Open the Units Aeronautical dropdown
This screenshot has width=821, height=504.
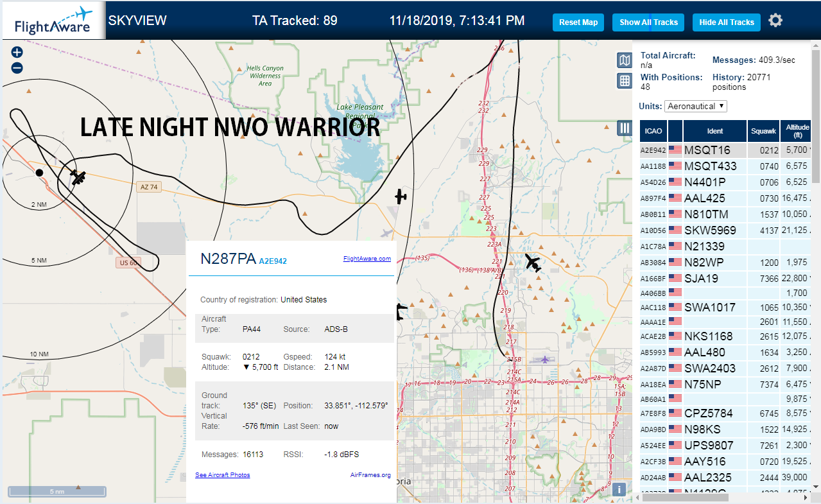click(696, 106)
